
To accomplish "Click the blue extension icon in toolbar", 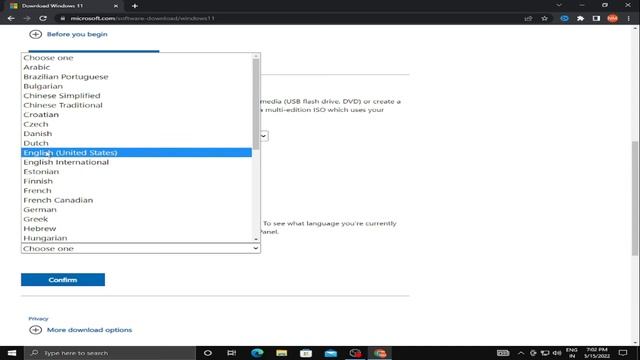I will point(564,18).
